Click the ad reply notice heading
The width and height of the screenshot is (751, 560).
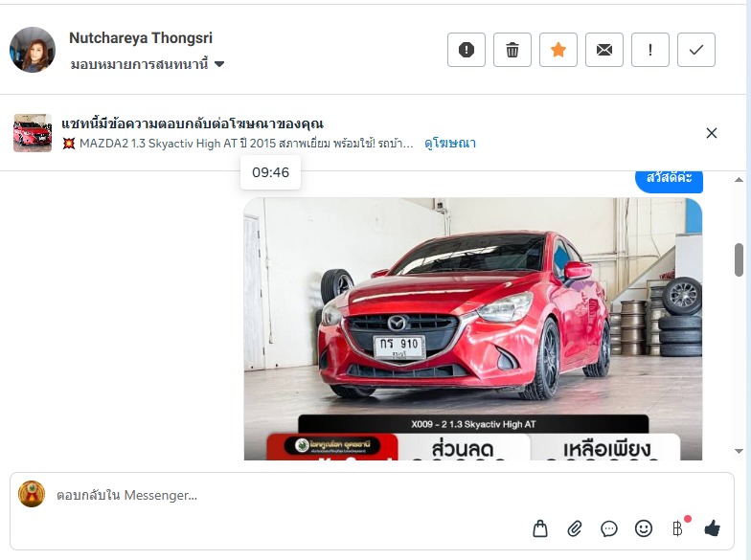[x=193, y=124]
